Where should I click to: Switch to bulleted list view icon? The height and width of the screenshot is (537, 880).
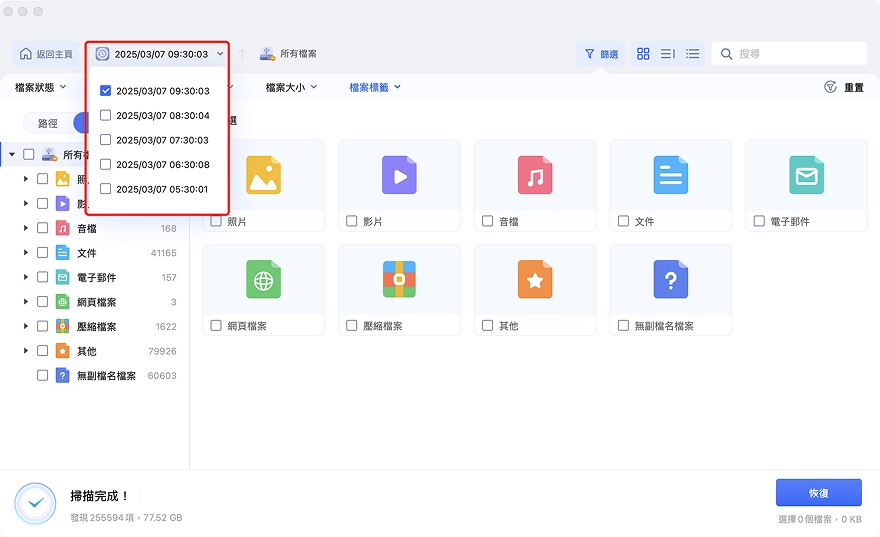693,54
